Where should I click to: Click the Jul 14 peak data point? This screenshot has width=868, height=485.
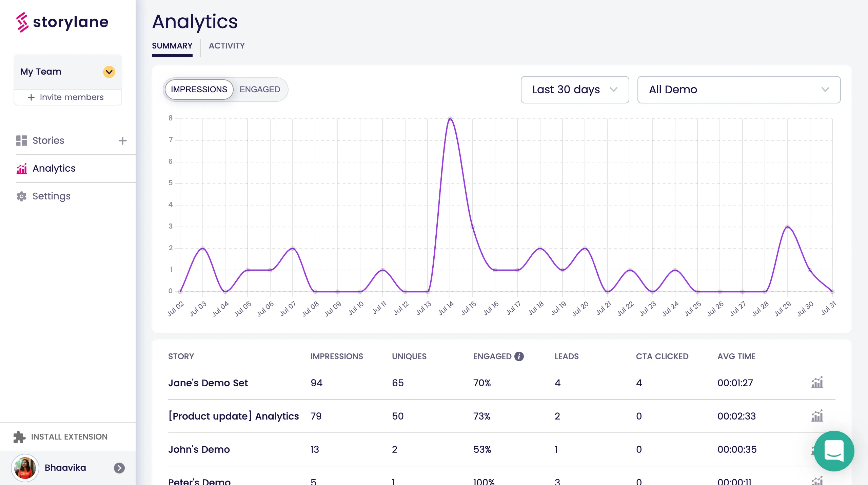pos(450,119)
